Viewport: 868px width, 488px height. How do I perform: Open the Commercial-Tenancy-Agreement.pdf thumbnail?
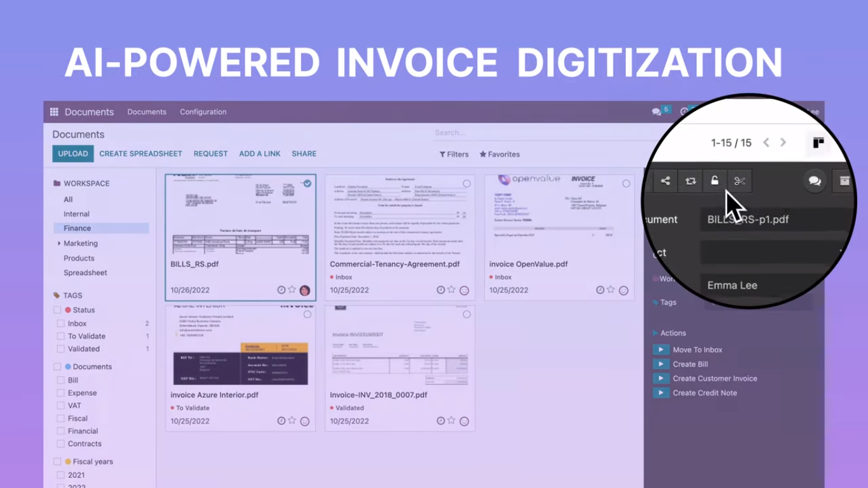point(400,214)
